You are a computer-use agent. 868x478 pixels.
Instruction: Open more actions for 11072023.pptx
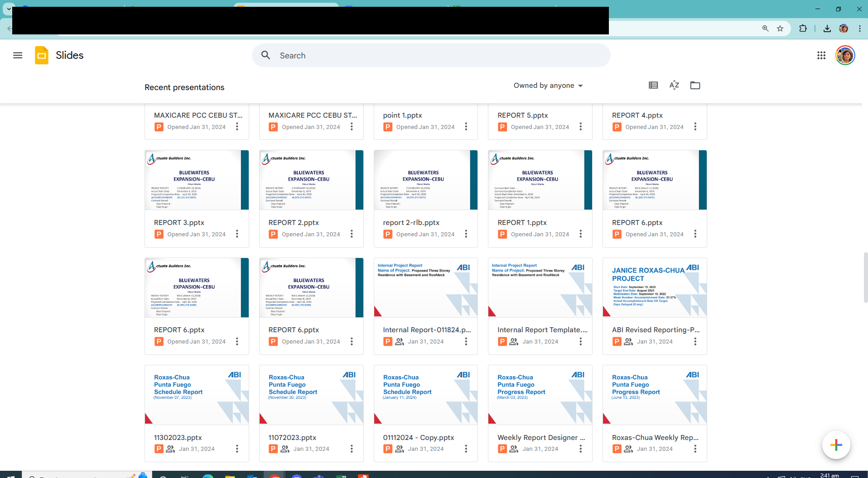click(352, 449)
